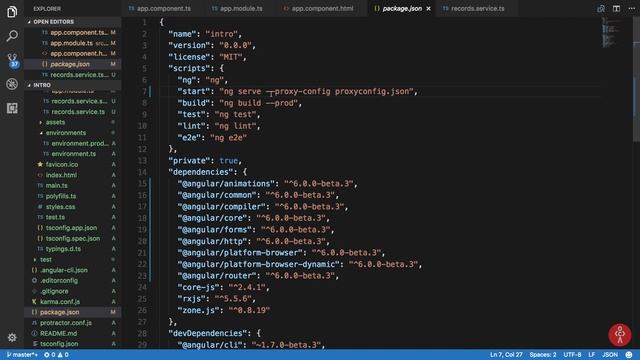
Task: Click the red circular badge icon
Action: pos(620,335)
